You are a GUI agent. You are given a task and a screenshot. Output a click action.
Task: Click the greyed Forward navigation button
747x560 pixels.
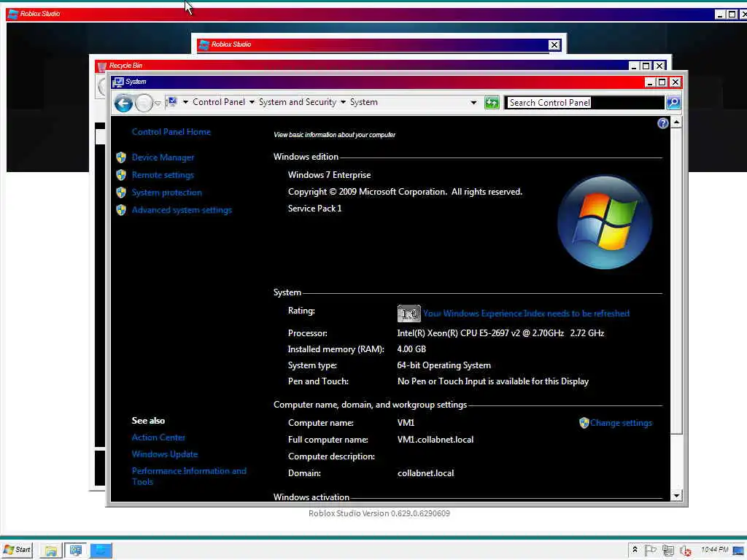pos(144,103)
